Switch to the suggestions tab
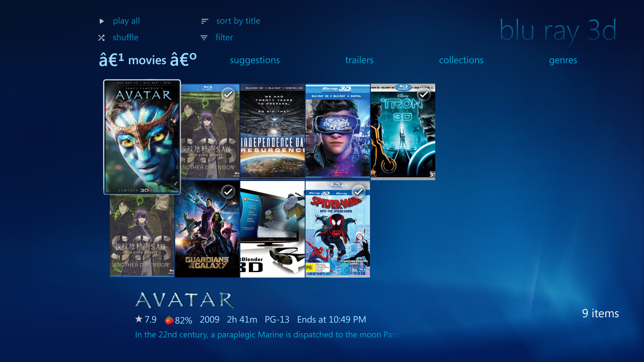Image resolution: width=644 pixels, height=362 pixels. tap(255, 60)
